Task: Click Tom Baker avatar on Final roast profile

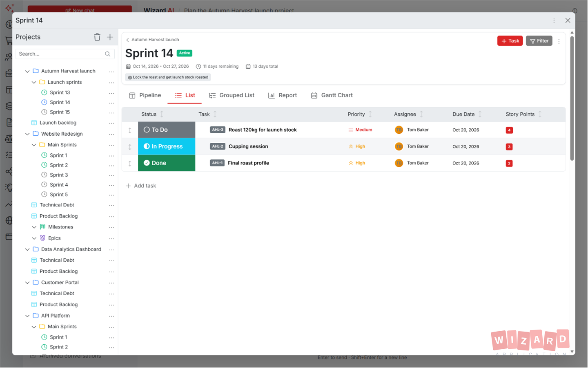Action: [399, 163]
